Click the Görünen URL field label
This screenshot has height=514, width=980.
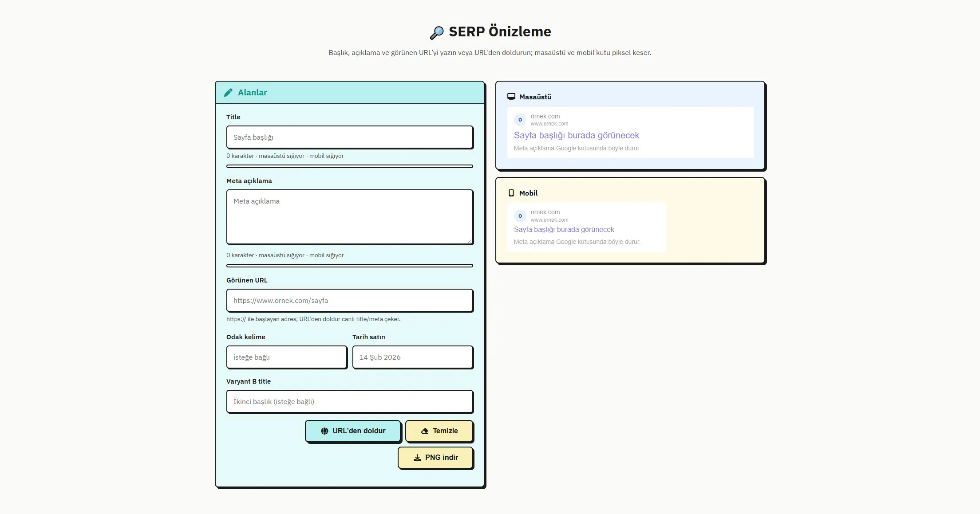247,280
